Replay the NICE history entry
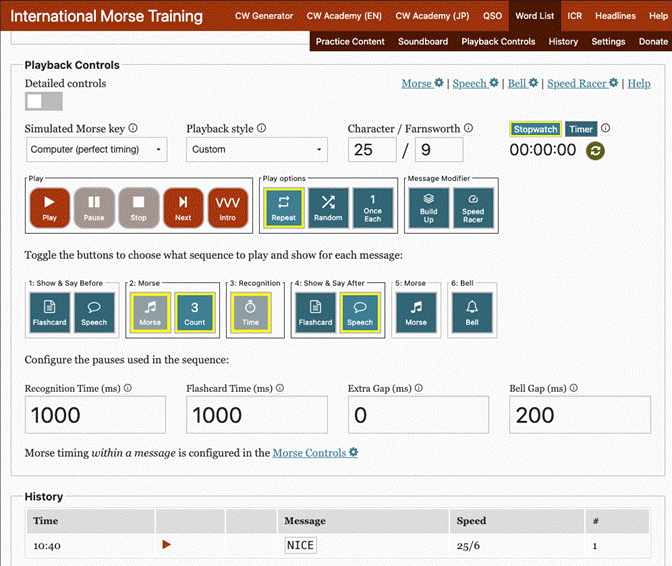 [167, 545]
